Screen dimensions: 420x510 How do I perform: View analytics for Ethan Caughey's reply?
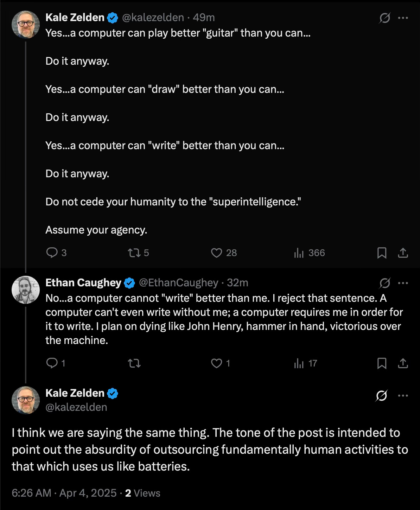click(x=299, y=363)
